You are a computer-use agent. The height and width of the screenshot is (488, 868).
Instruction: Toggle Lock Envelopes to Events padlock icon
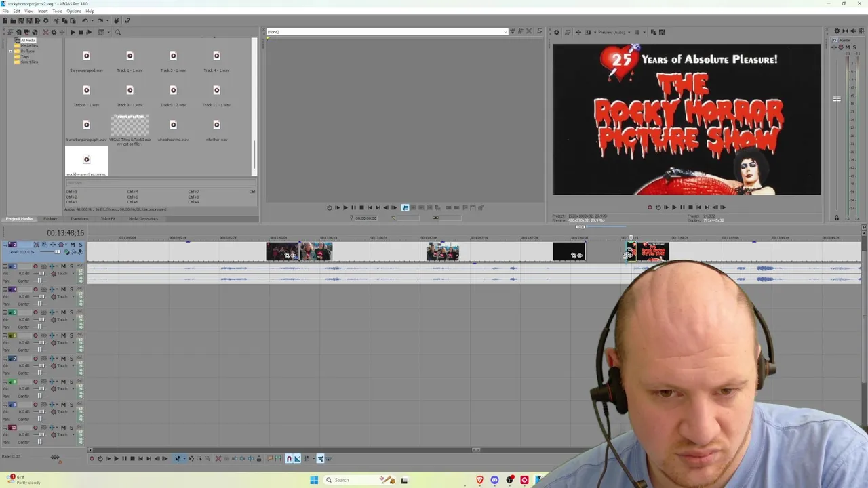259,459
